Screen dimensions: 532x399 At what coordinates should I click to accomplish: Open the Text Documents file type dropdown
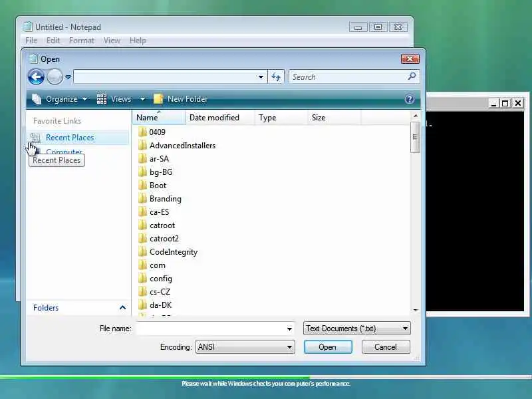357,329
